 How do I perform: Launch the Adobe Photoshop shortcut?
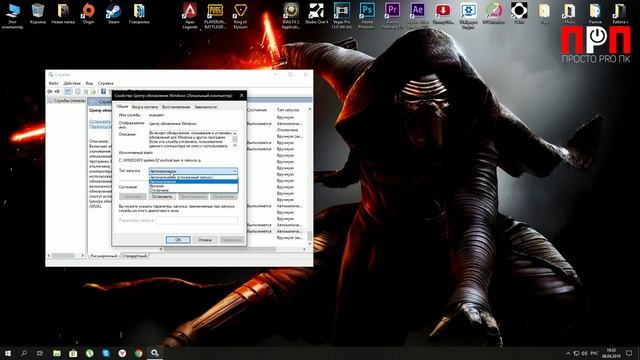coord(367,16)
